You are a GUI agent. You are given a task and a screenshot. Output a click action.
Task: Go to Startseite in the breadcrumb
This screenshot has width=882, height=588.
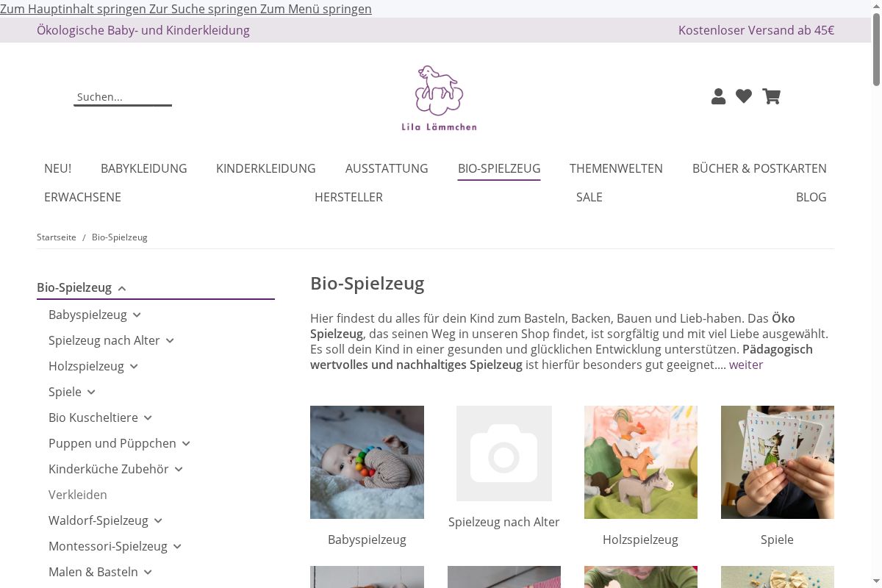pyautogui.click(x=57, y=237)
